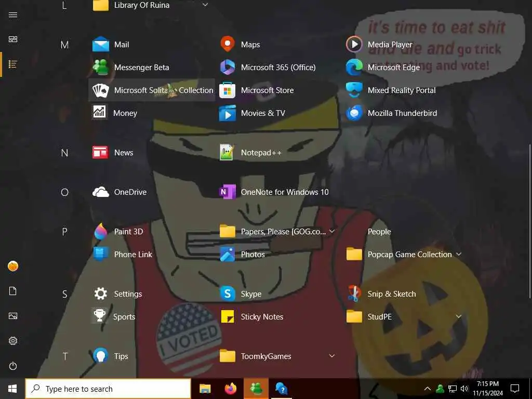Switch to pinned tiles view

(x=13, y=39)
